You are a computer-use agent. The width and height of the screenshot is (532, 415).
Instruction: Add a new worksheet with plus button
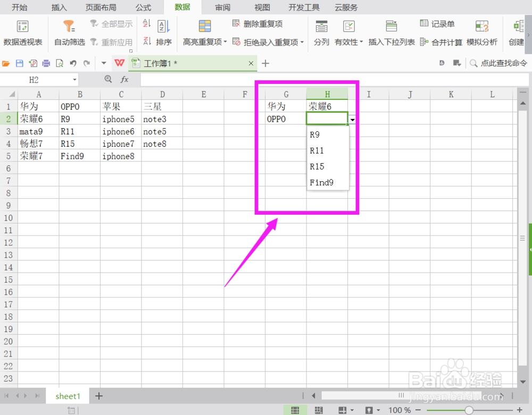(x=99, y=396)
